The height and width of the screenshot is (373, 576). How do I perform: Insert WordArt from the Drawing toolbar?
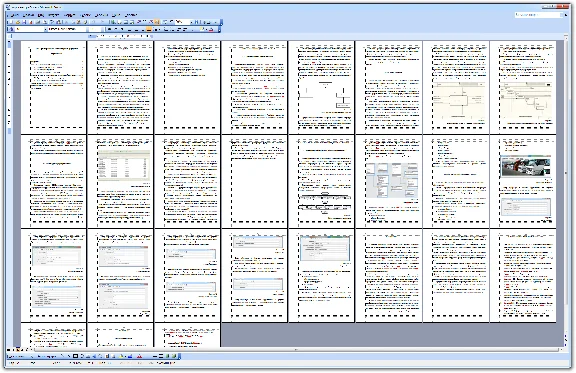coord(94,356)
